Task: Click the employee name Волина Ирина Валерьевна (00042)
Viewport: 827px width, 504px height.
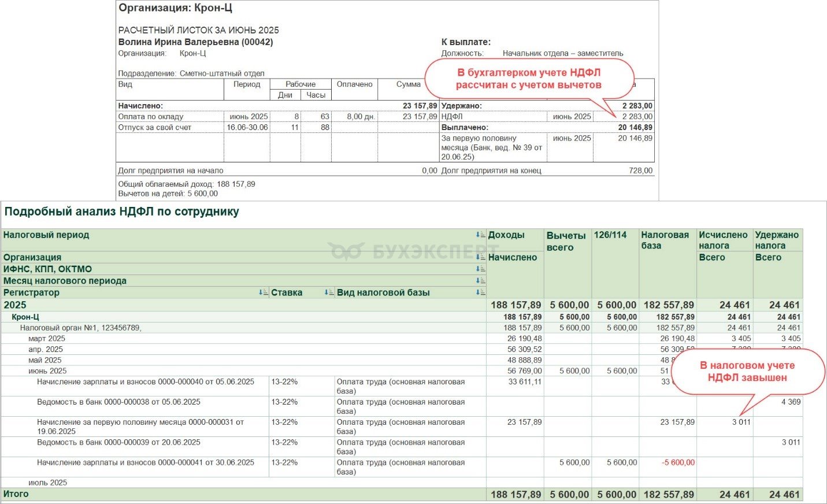Action: coord(195,42)
